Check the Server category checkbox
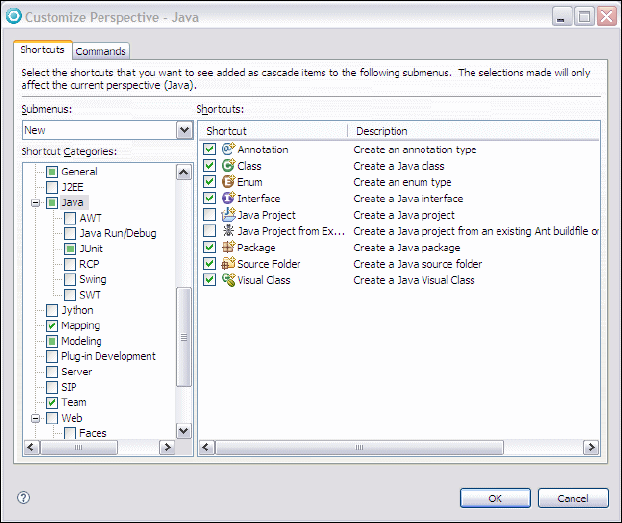 pos(52,372)
